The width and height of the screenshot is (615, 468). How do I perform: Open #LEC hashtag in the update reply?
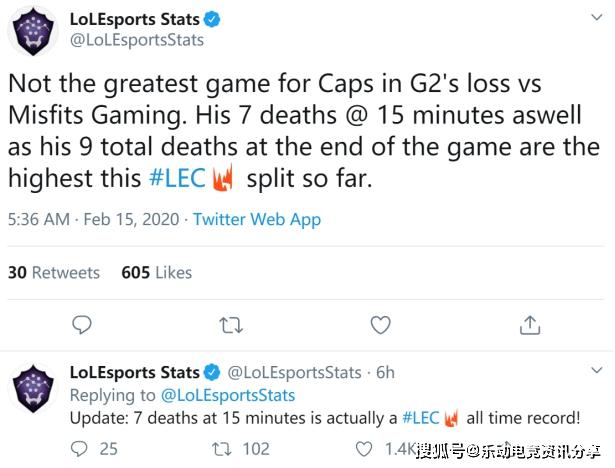(x=422, y=417)
